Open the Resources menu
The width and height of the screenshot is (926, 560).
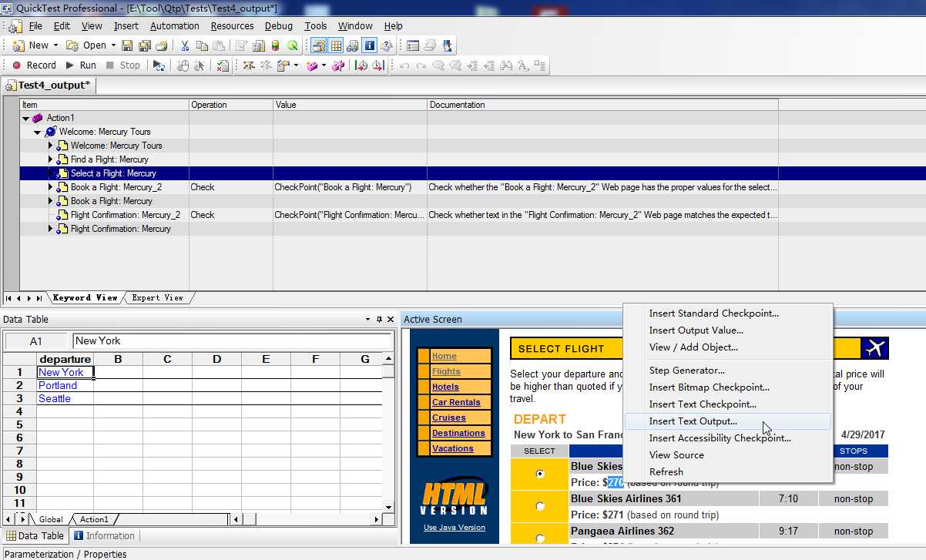pos(232,25)
